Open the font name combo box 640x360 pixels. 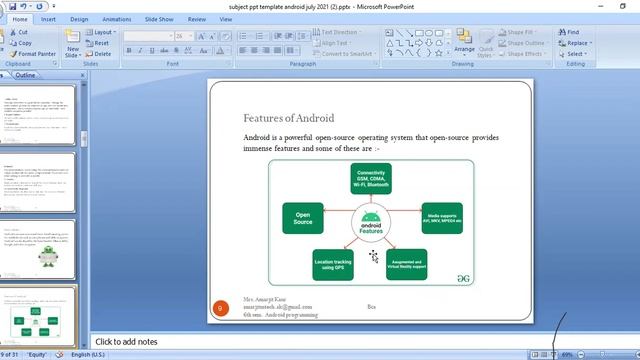pos(149,36)
